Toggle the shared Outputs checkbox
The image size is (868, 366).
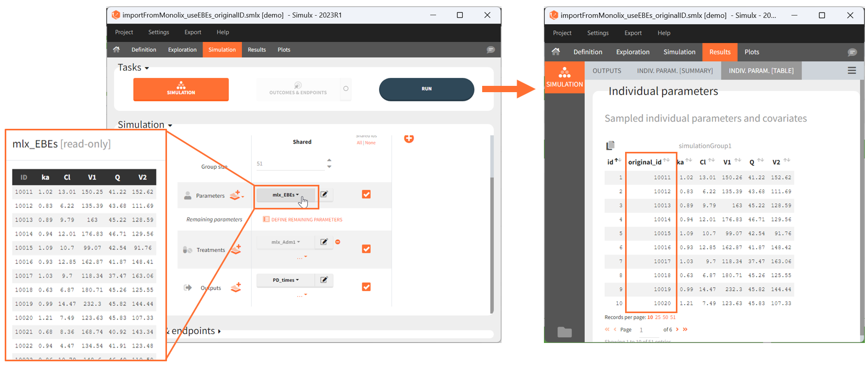[366, 287]
